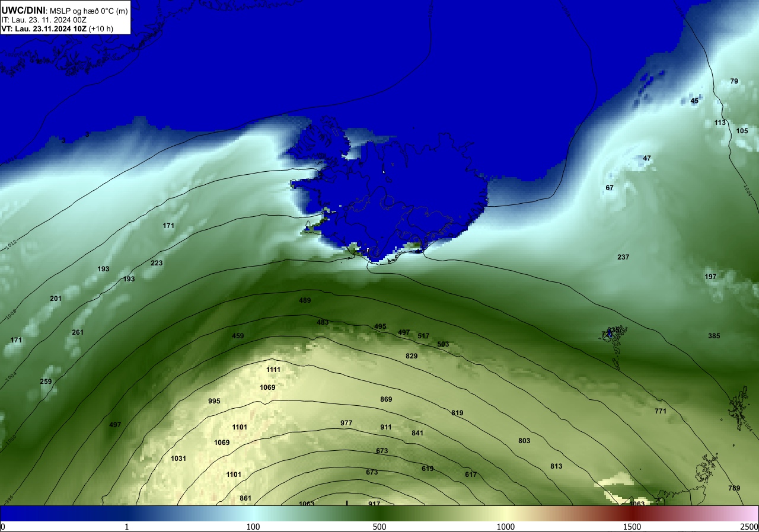Click the 489 height value
The height and width of the screenshot is (532, 759).
[x=305, y=300]
